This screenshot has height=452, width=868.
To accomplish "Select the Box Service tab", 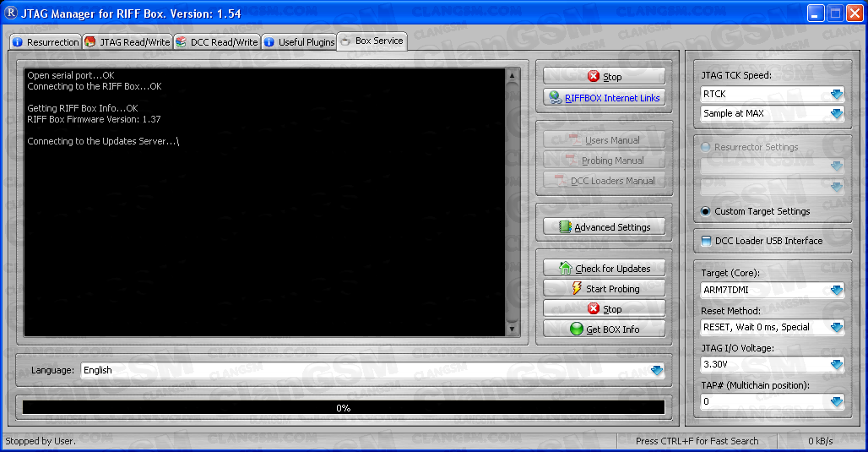I will pyautogui.click(x=372, y=41).
